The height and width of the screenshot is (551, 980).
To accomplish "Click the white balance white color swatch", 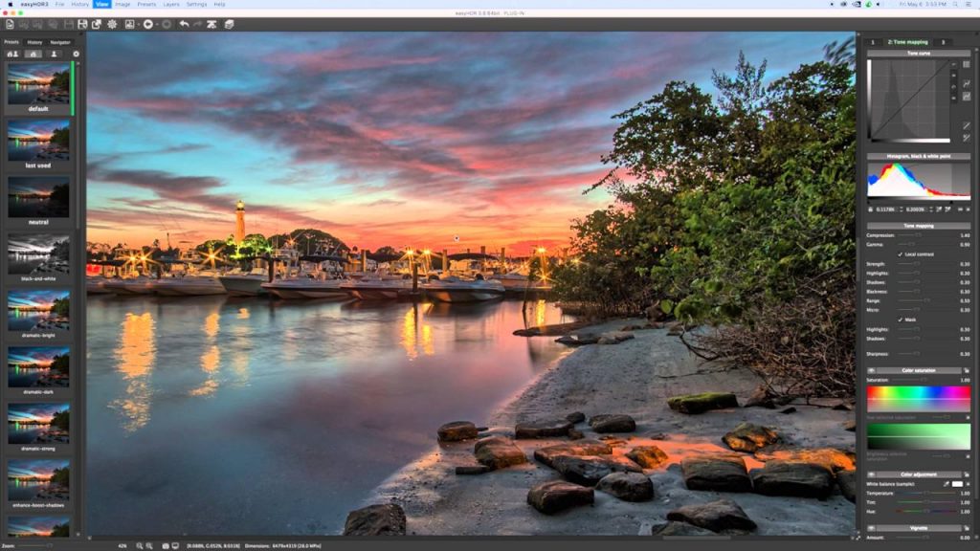I will coord(957,484).
